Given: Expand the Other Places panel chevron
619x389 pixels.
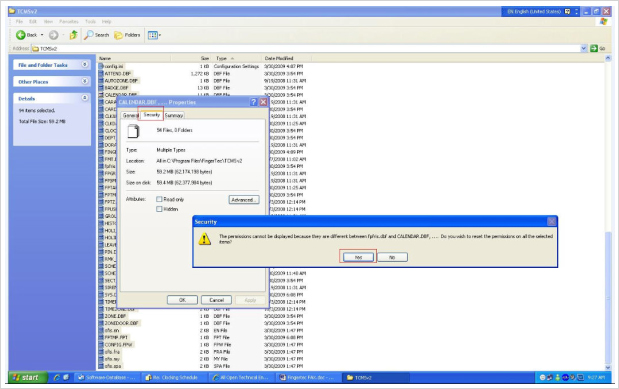Looking at the screenshot, I should pyautogui.click(x=84, y=81).
